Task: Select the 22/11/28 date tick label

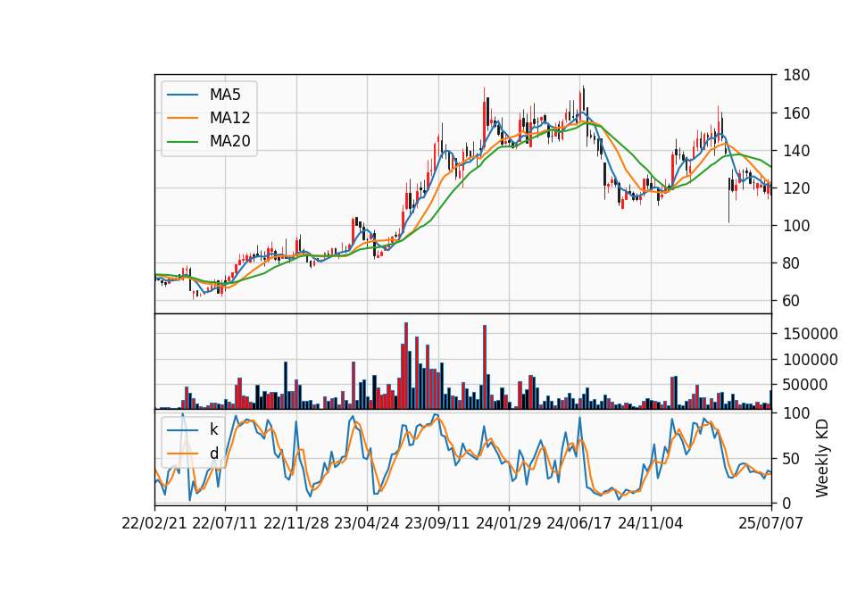Action: click(x=296, y=523)
